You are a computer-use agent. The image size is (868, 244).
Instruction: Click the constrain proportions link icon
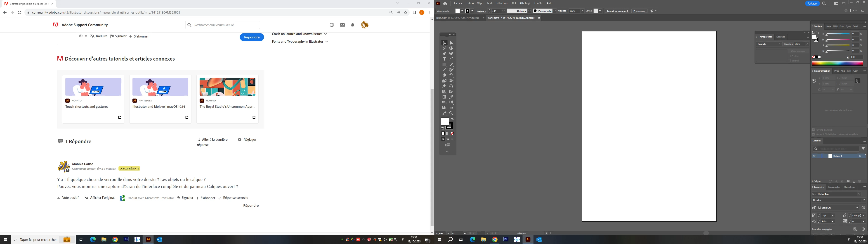point(858,81)
